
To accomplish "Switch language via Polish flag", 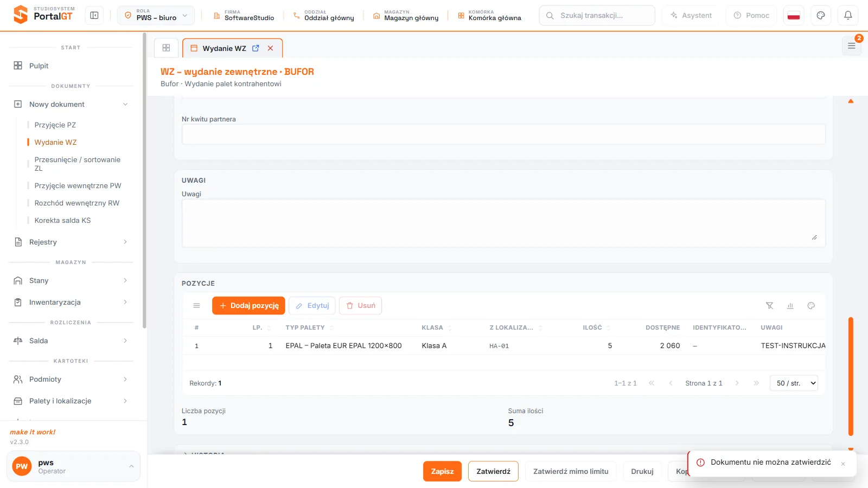I will [794, 15].
